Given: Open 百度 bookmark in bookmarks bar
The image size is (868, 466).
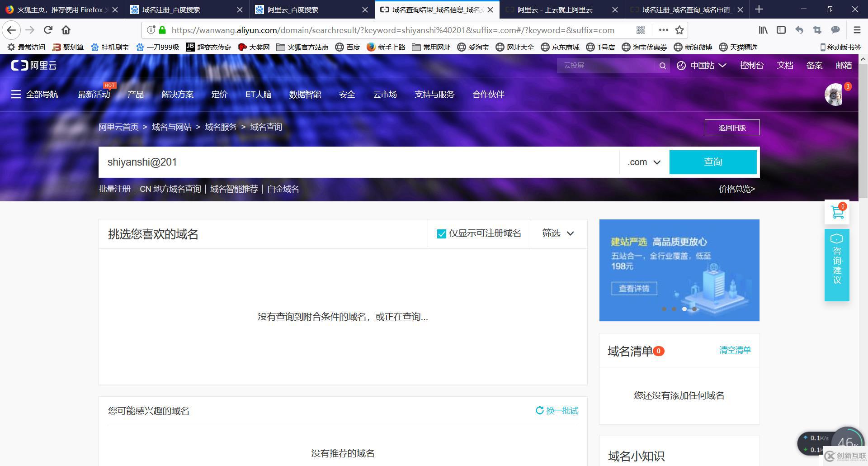Looking at the screenshot, I should click(x=348, y=47).
